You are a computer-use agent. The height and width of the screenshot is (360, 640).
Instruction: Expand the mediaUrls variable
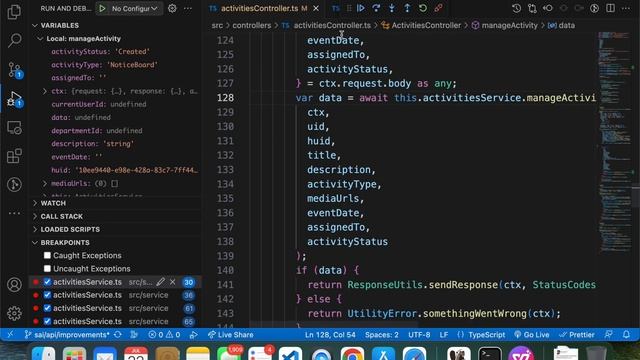click(45, 183)
